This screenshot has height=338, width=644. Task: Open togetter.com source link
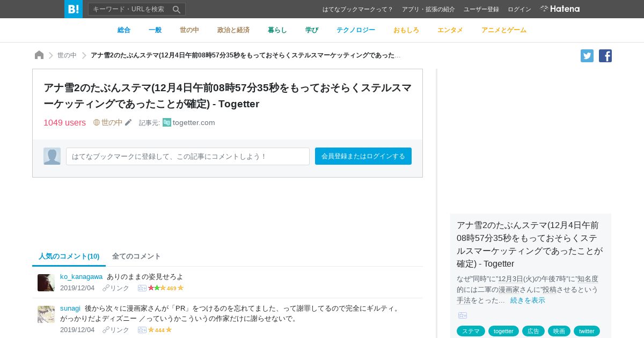194,122
